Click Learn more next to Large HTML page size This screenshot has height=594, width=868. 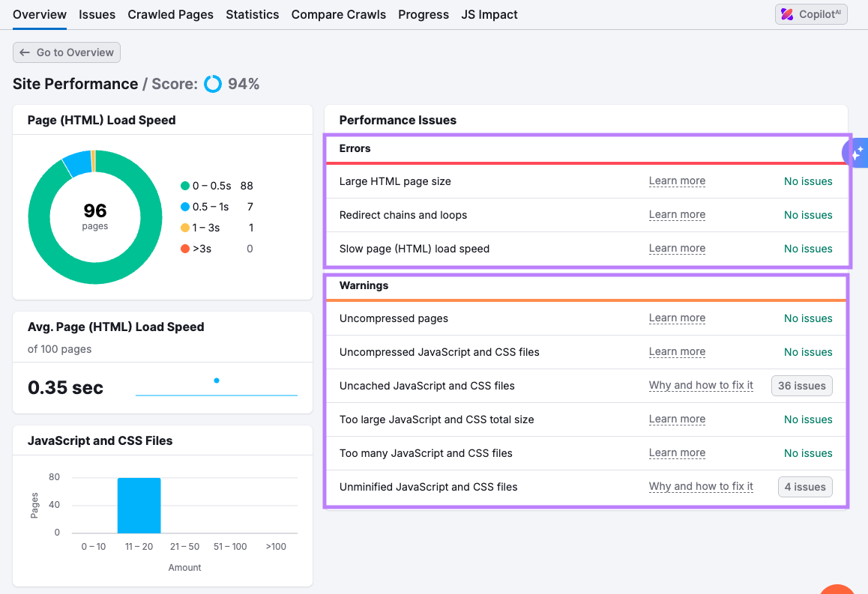tap(677, 181)
